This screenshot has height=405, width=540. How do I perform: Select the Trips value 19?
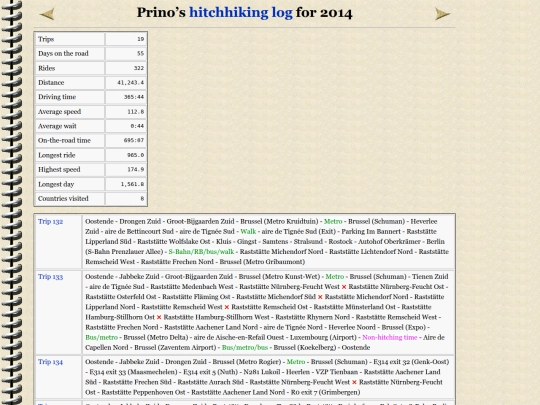coord(141,39)
